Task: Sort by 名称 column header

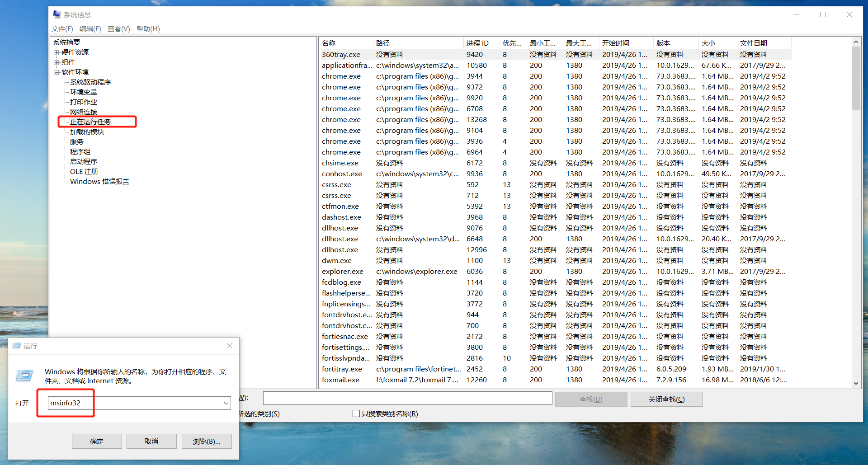Action: click(x=347, y=43)
